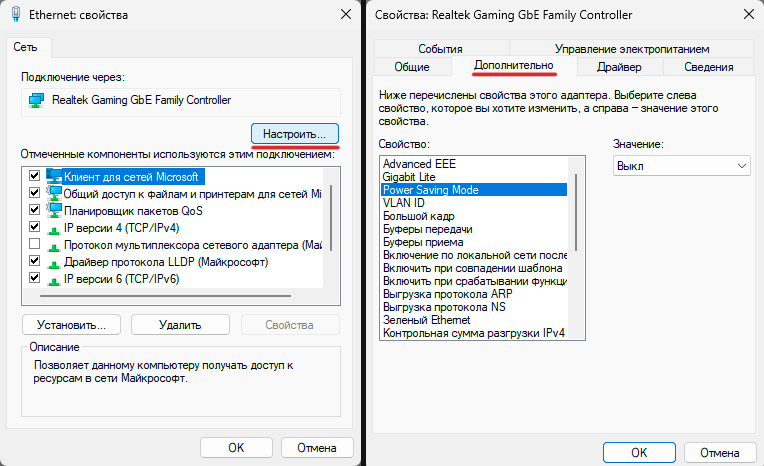Click the Realtek adapter network icon
This screenshot has width=764, height=466.
[x=36, y=100]
